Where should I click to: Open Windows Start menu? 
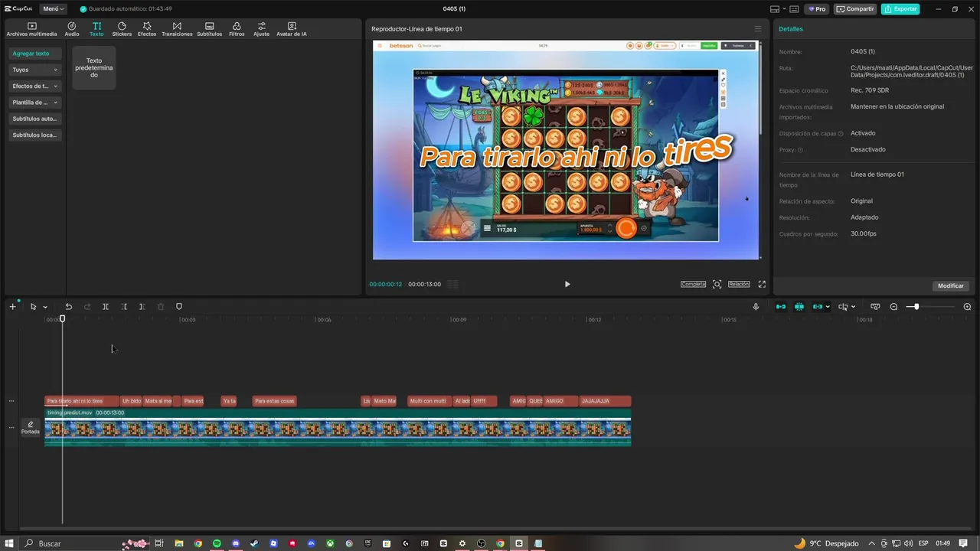point(9,543)
